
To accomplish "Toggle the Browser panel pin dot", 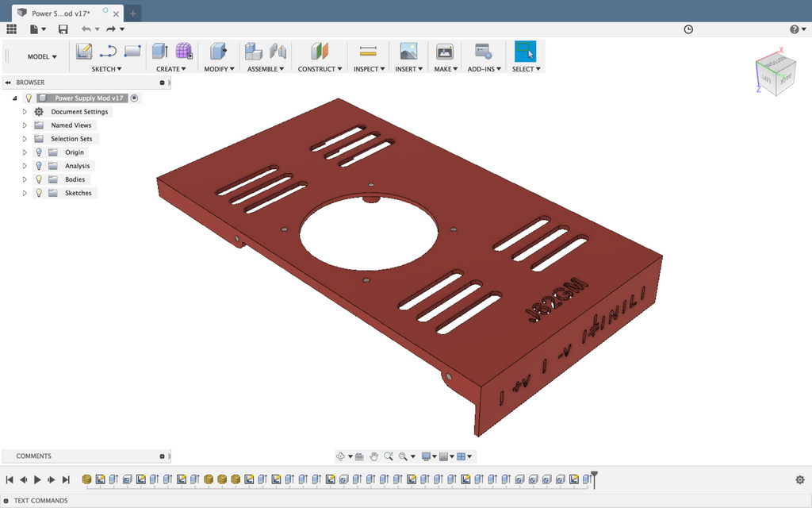I will (162, 83).
